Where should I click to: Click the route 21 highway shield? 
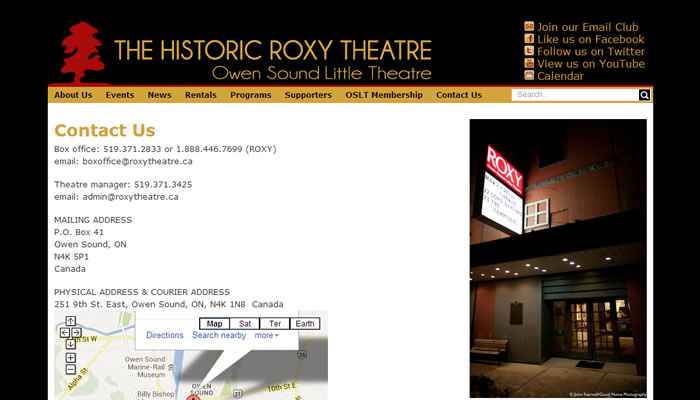point(238,393)
